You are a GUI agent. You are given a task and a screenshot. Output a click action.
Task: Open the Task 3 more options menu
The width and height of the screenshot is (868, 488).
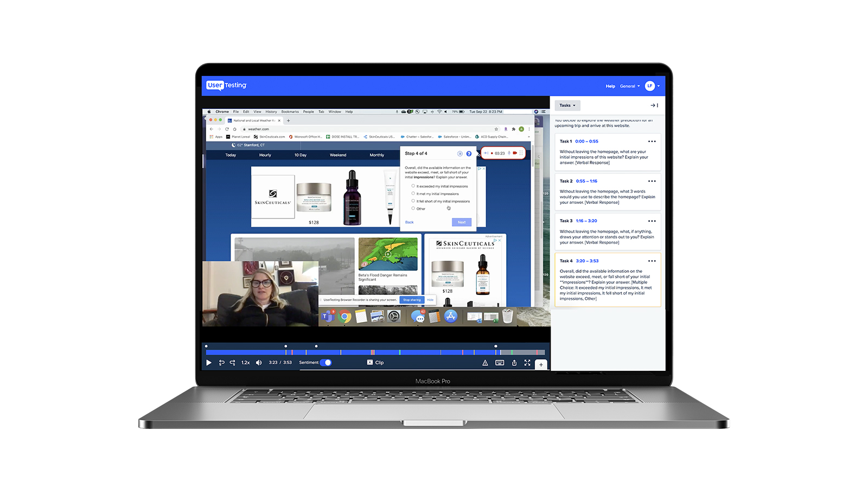[652, 221]
